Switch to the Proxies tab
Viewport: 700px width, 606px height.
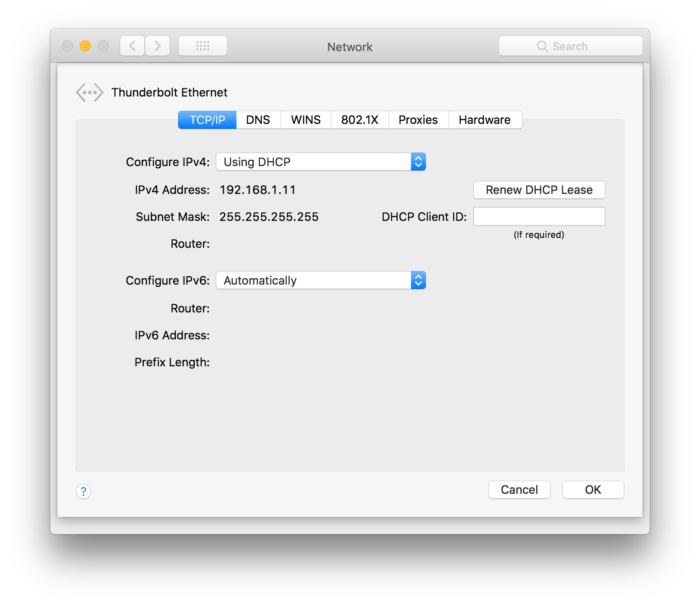pyautogui.click(x=418, y=120)
